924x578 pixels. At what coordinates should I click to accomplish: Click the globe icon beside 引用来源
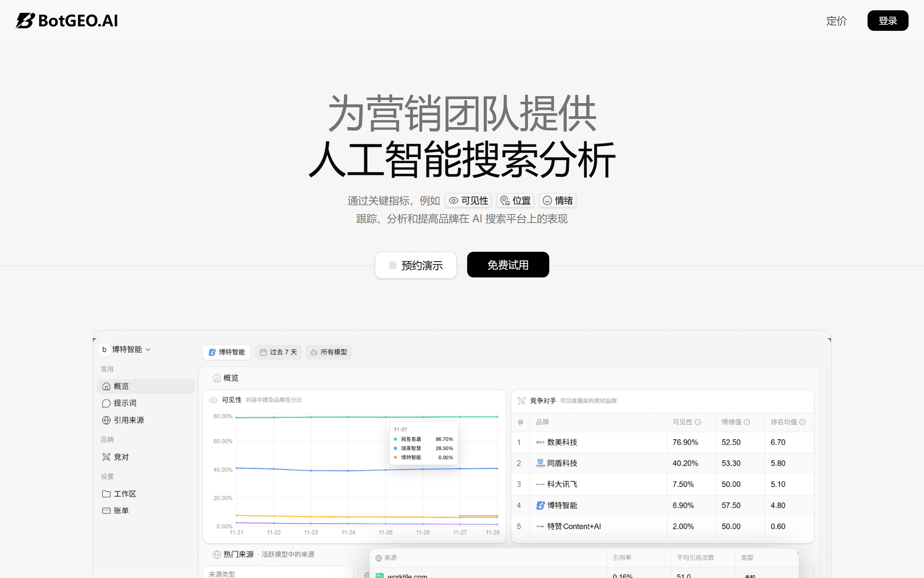coord(106,420)
